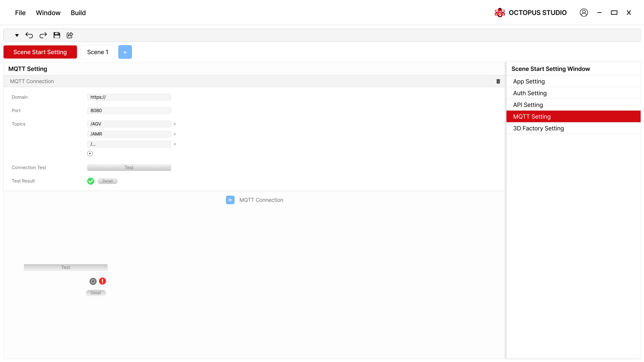Click the export/share icon in toolbar
This screenshot has width=644, height=362.
[x=70, y=35]
